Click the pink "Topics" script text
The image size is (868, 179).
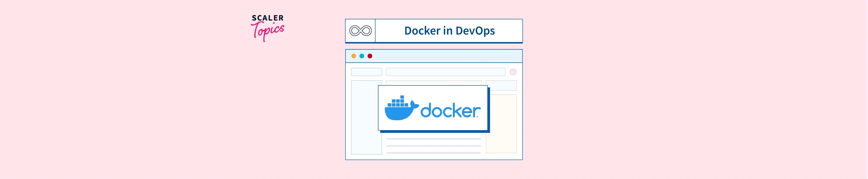click(x=269, y=31)
